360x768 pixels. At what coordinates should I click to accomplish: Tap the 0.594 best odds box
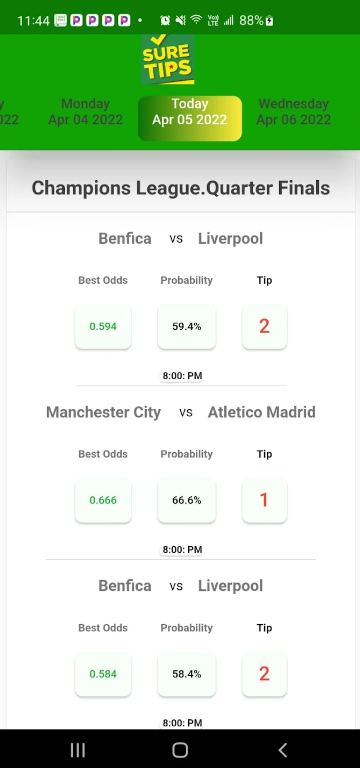click(x=103, y=326)
